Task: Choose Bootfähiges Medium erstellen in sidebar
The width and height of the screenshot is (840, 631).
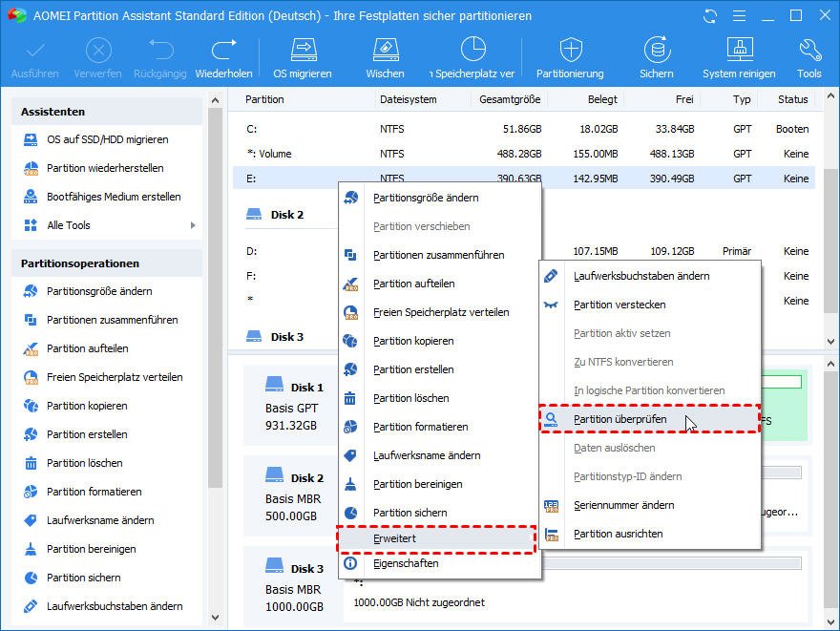Action: (114, 197)
